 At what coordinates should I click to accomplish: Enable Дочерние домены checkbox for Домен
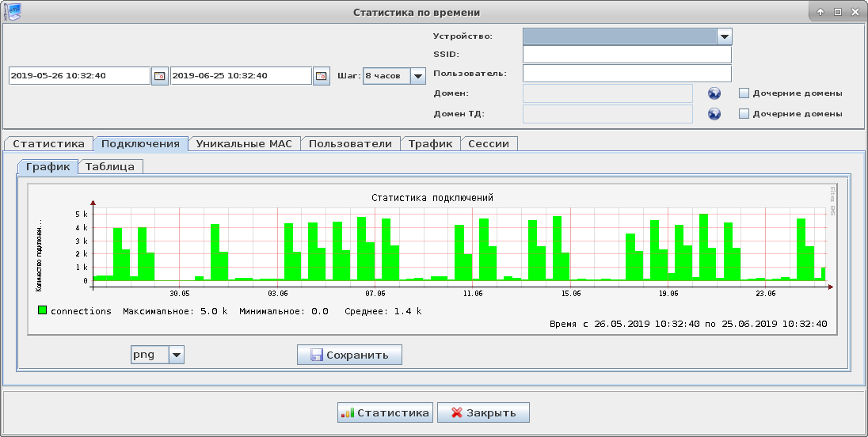click(744, 93)
